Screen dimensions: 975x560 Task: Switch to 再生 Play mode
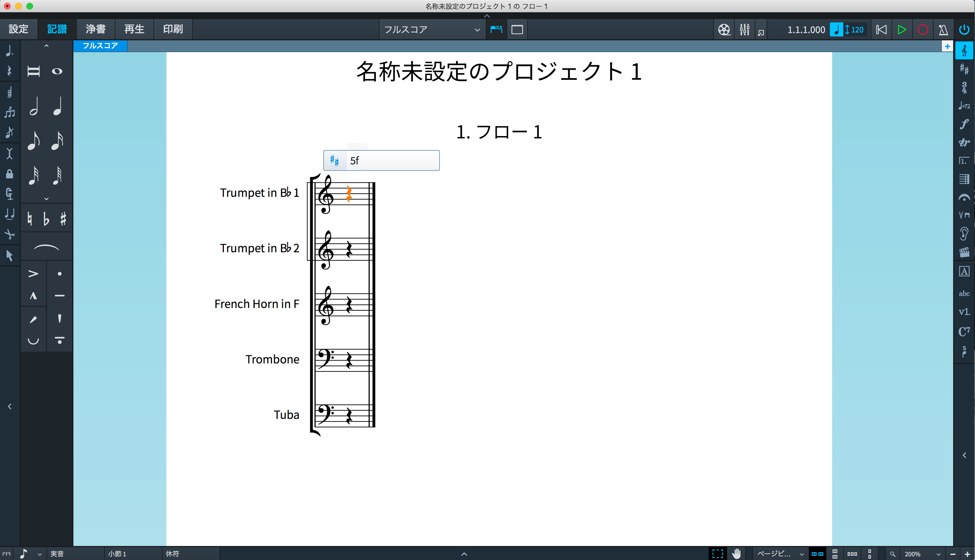click(134, 29)
